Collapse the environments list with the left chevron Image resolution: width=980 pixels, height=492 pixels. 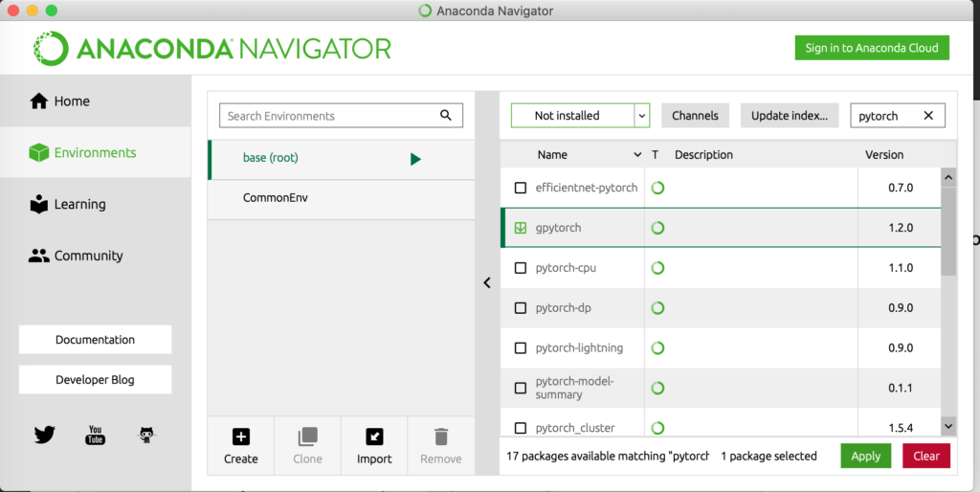pos(487,282)
